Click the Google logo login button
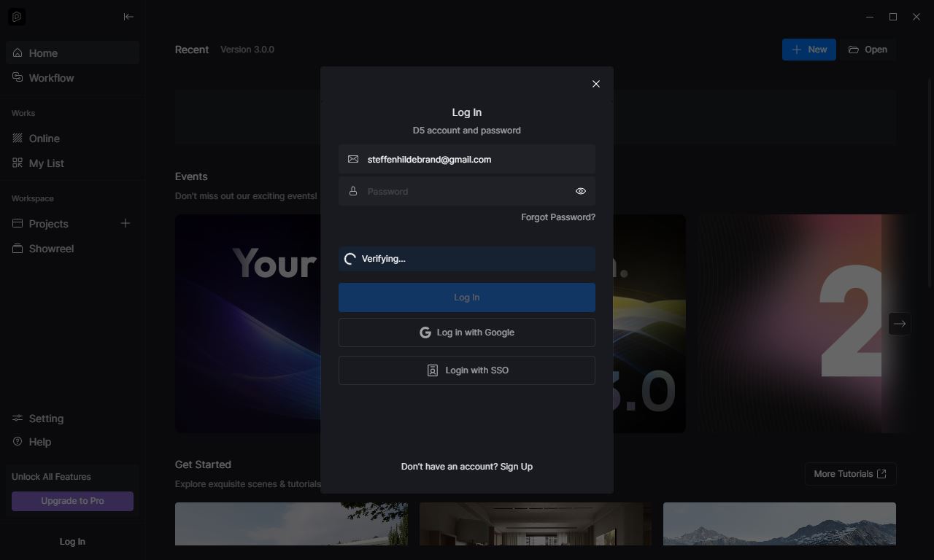The width and height of the screenshot is (934, 560). (x=467, y=332)
